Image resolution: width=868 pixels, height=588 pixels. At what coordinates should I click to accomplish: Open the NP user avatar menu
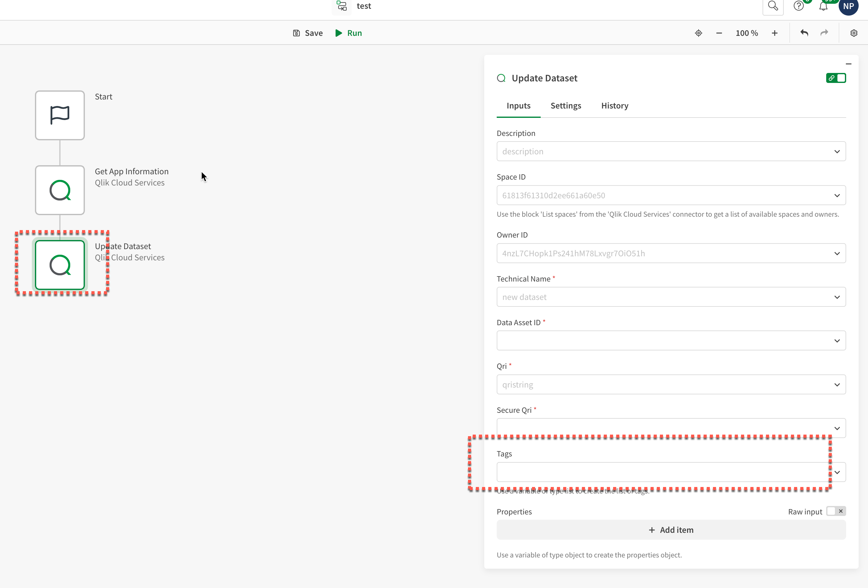pos(849,6)
